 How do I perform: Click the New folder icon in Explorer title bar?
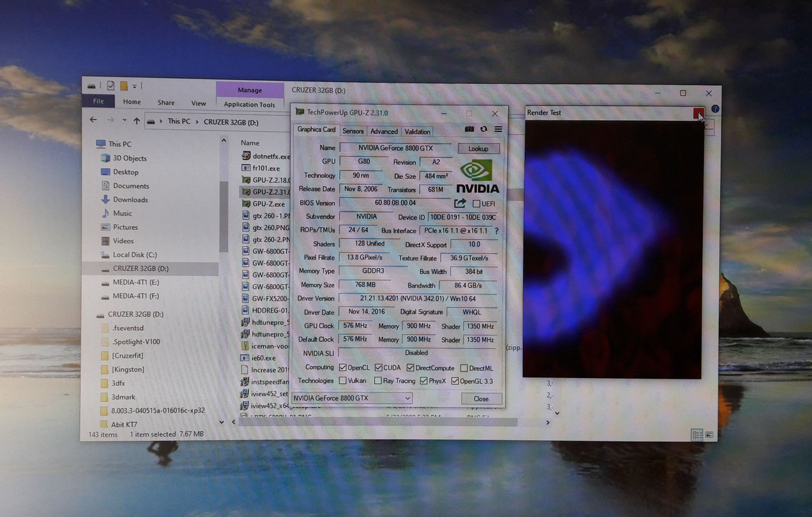click(x=123, y=85)
